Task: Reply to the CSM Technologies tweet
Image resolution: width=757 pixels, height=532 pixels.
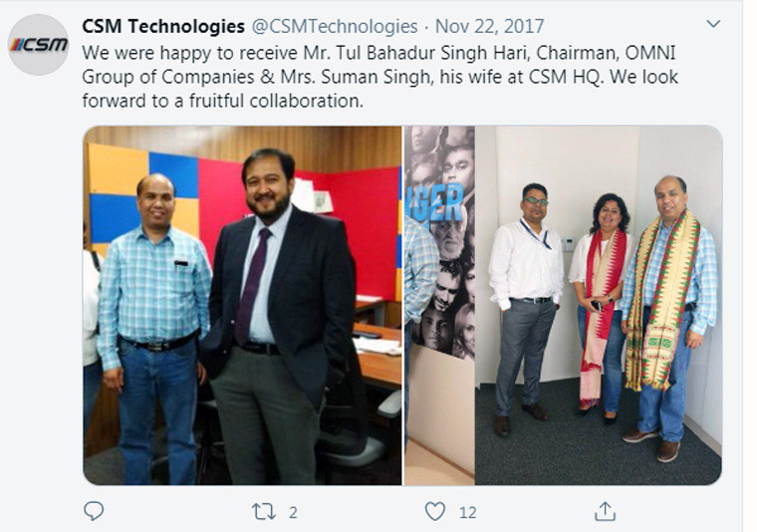Action: [94, 511]
